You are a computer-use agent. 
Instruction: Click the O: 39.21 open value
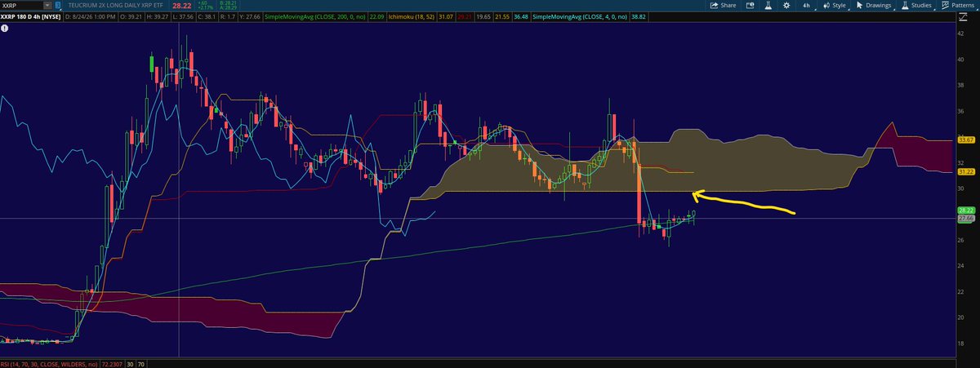coord(131,16)
